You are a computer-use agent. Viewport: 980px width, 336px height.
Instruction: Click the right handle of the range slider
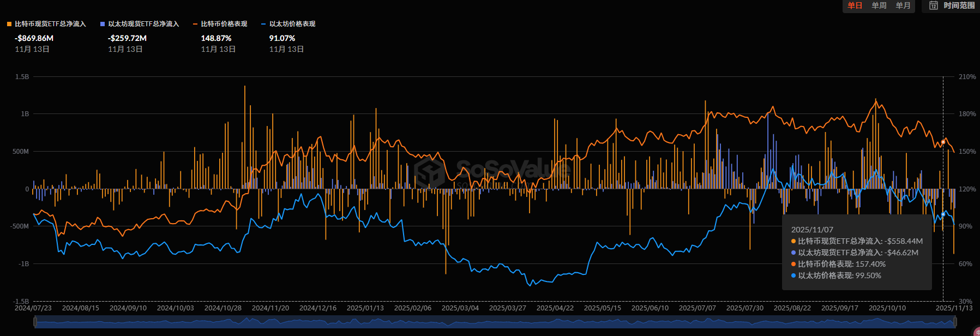coord(955,322)
